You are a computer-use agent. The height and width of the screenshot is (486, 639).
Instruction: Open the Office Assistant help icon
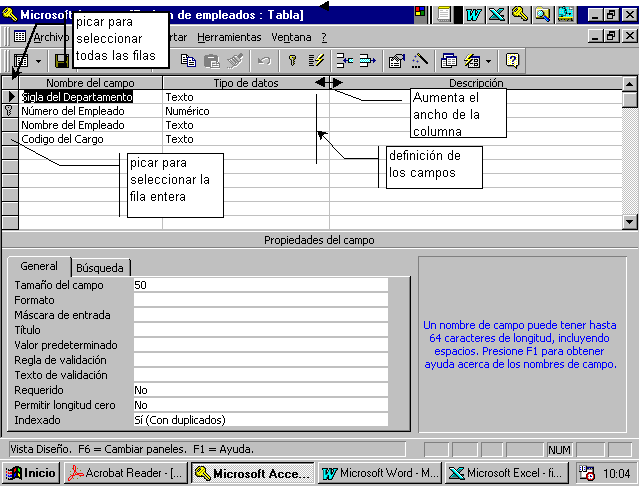point(512,61)
